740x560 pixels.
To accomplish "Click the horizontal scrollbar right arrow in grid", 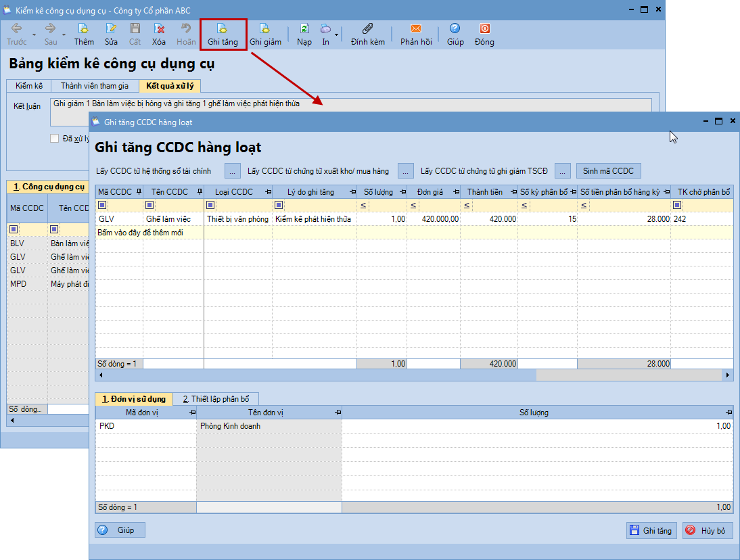I will [x=728, y=375].
